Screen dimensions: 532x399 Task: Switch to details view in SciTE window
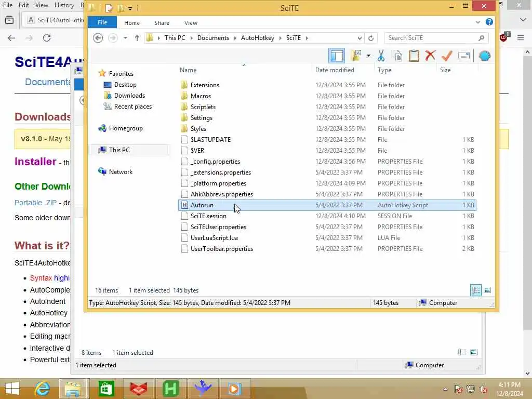click(476, 290)
